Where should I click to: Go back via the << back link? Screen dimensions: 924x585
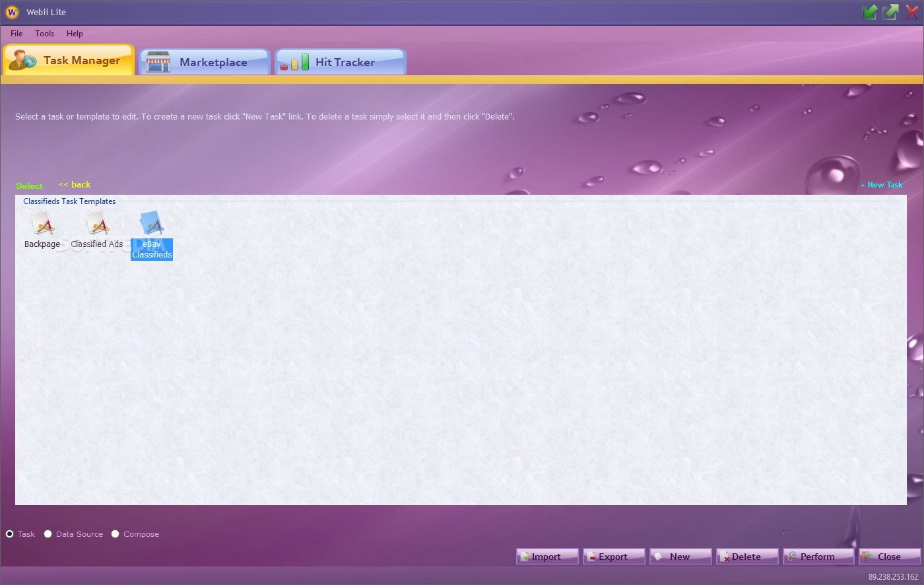pos(75,185)
